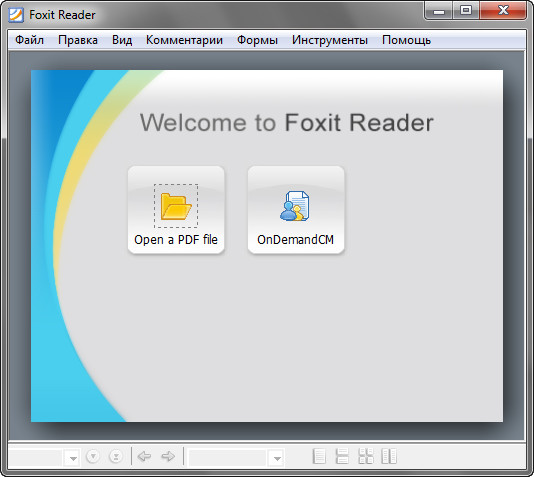The height and width of the screenshot is (477, 534).
Task: Go to previous view left arrow
Action: [x=144, y=456]
